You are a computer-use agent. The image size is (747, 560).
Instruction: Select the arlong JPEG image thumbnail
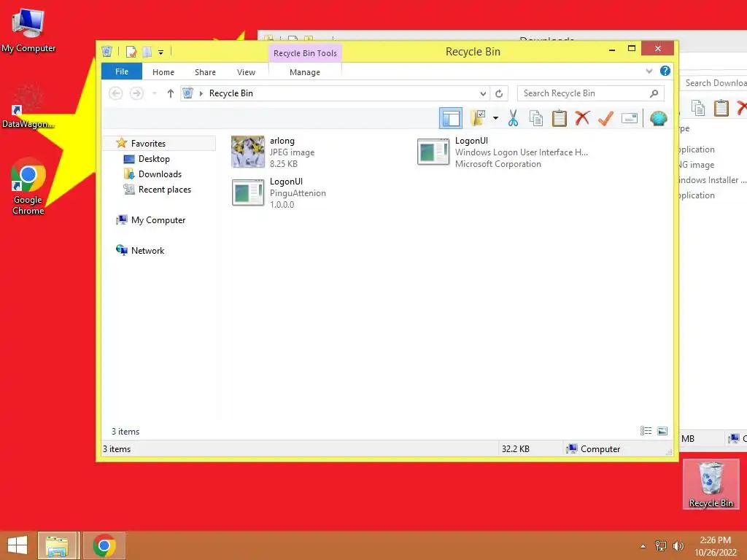pos(248,152)
